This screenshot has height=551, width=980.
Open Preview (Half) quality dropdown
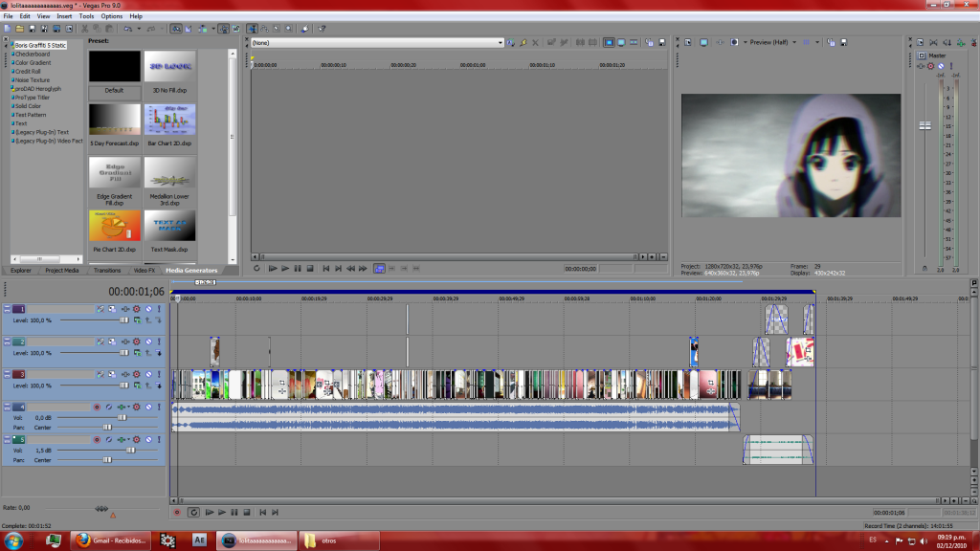click(794, 42)
